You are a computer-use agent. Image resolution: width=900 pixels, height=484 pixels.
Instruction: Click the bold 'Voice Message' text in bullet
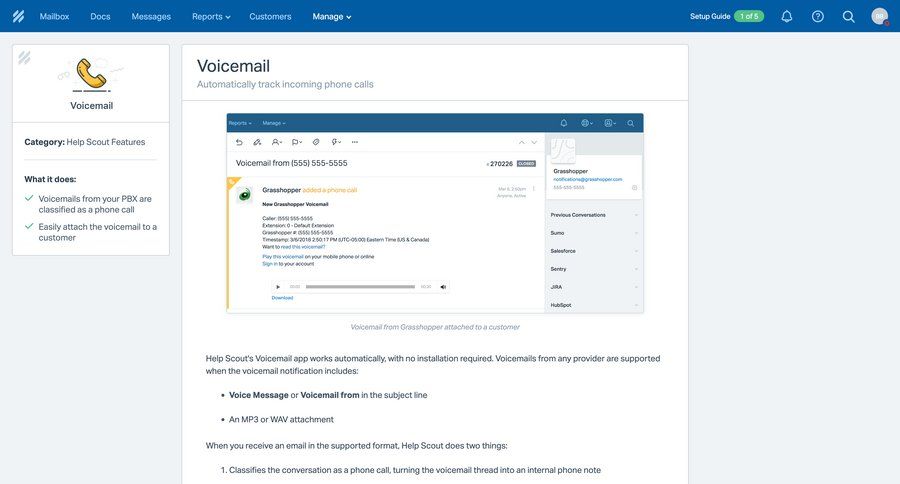[259, 395]
